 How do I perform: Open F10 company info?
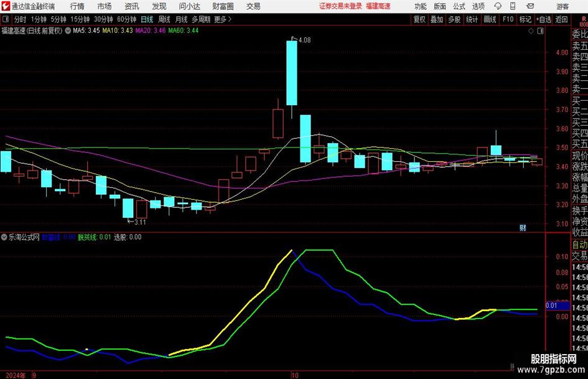click(x=508, y=19)
